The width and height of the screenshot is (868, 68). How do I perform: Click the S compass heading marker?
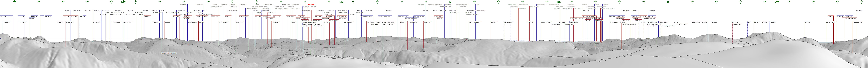pyautogui.click(x=668, y=2)
